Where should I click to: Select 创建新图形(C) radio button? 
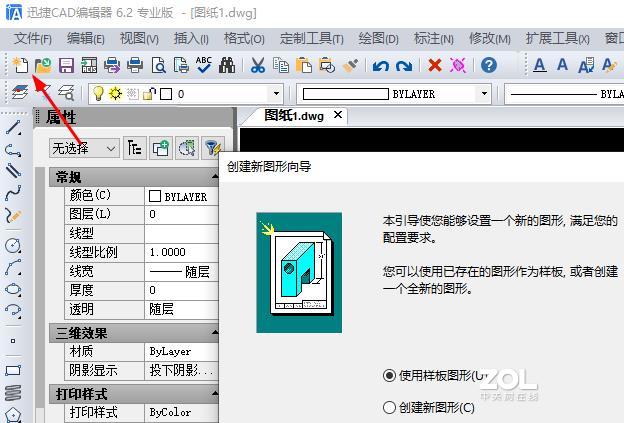click(x=389, y=407)
